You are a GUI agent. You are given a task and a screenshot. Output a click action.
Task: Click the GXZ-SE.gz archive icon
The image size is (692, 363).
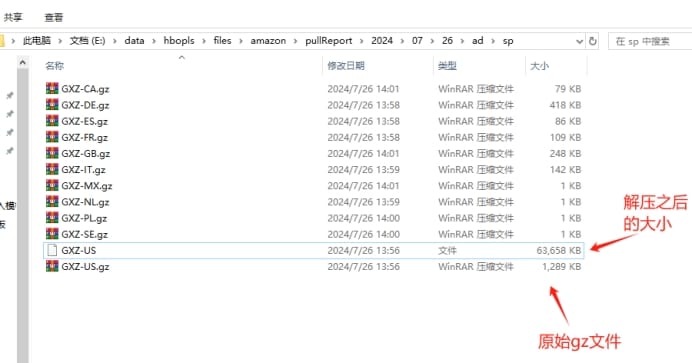[x=52, y=234]
